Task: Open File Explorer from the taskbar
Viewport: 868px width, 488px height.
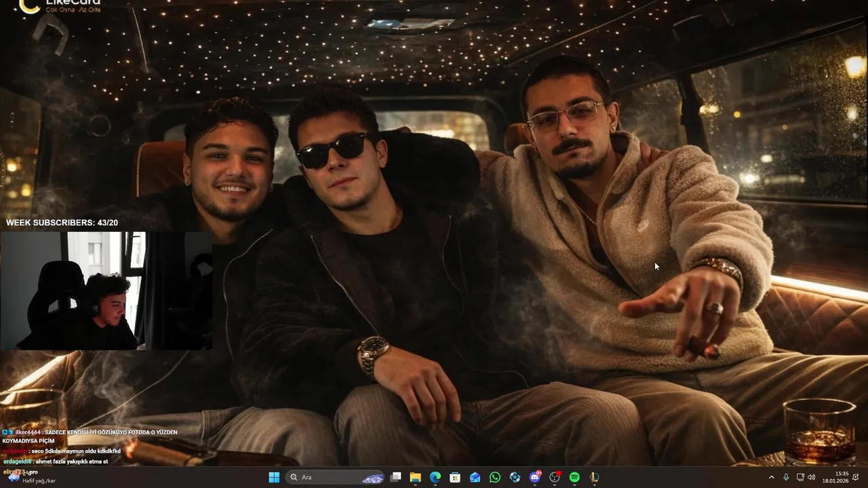Action: click(x=416, y=477)
